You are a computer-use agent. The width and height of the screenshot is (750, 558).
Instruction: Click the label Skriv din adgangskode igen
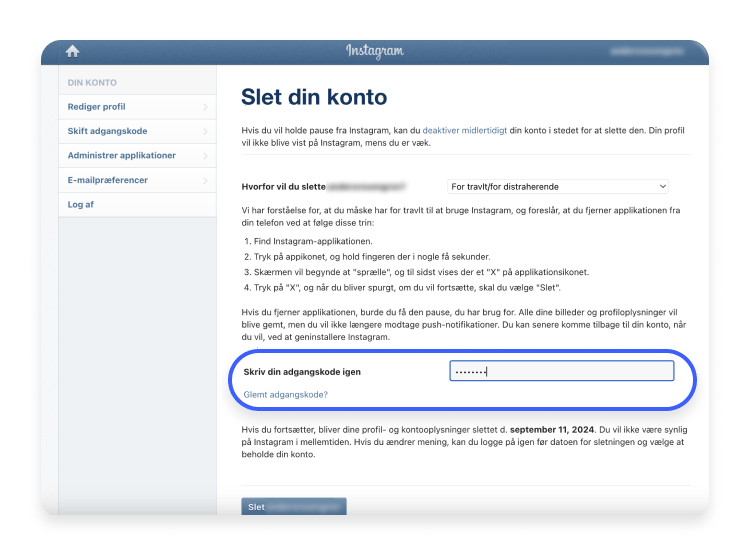(302, 372)
